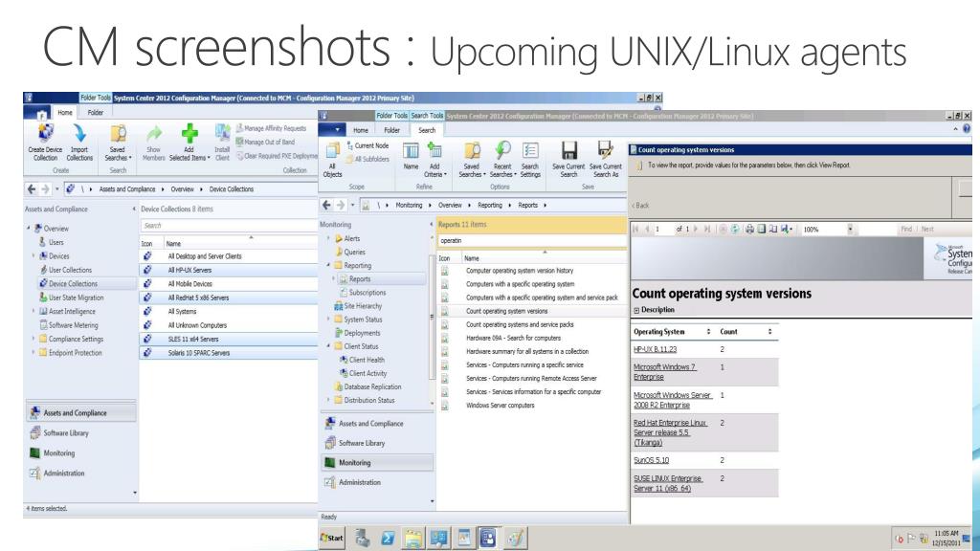Image resolution: width=980 pixels, height=551 pixels.
Task: Collapse Client Status node in tree
Action: 329,346
